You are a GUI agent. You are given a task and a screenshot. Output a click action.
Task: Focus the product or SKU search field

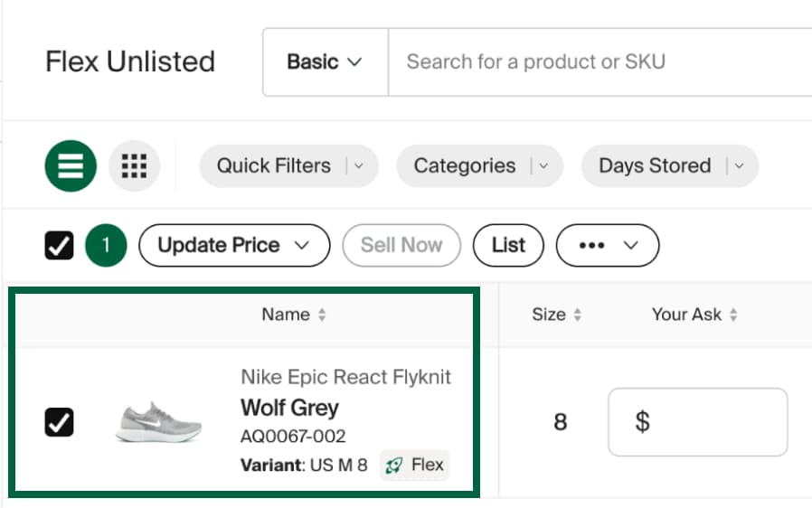(x=600, y=62)
